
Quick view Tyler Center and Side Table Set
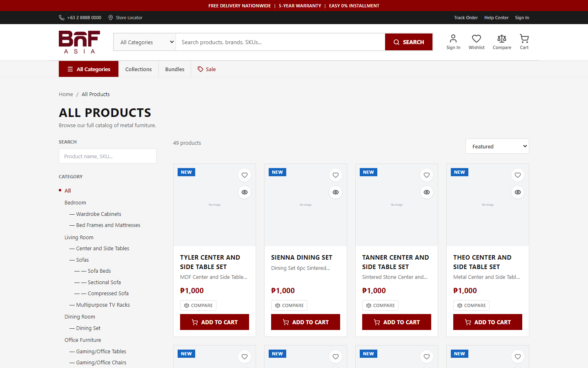click(245, 192)
